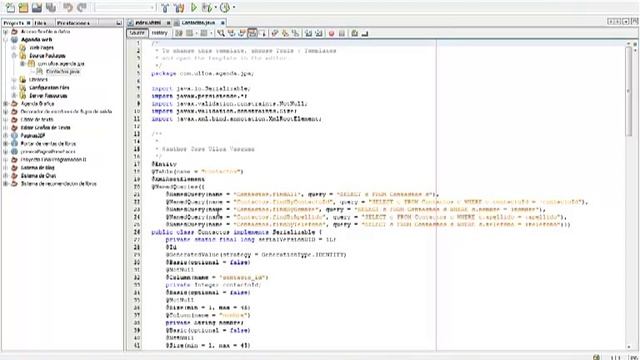Open the Profile Project dropdown arrow

[233, 7]
